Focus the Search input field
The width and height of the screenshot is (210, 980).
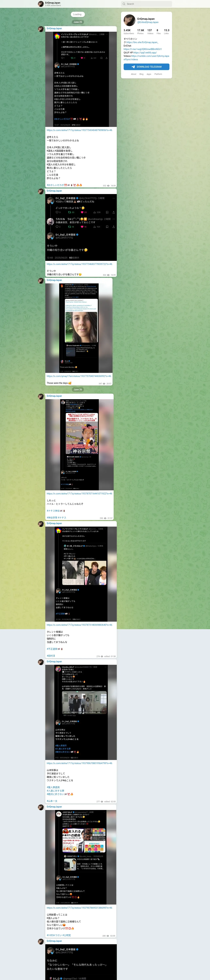coord(146,4)
